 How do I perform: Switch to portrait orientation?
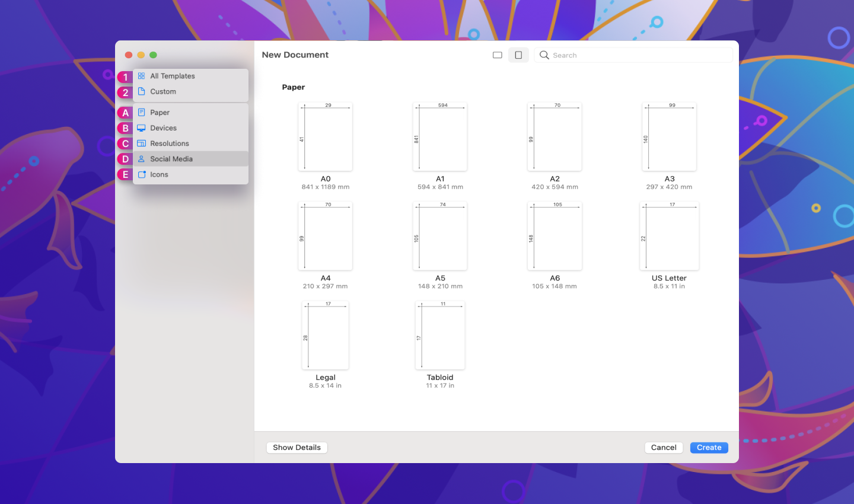pos(518,55)
